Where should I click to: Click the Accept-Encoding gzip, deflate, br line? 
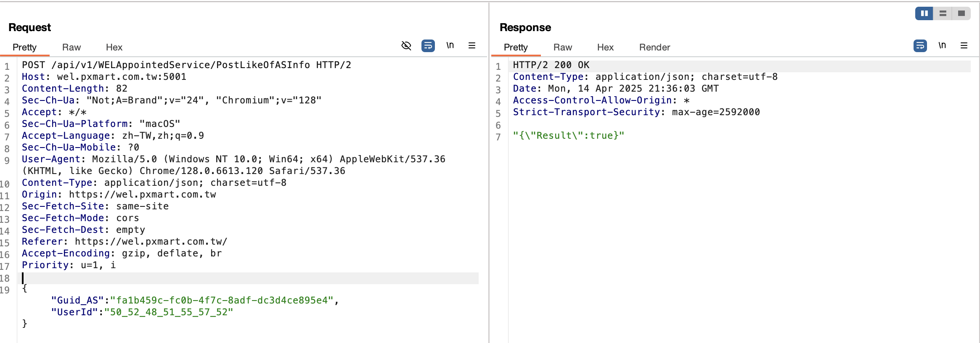(x=122, y=253)
